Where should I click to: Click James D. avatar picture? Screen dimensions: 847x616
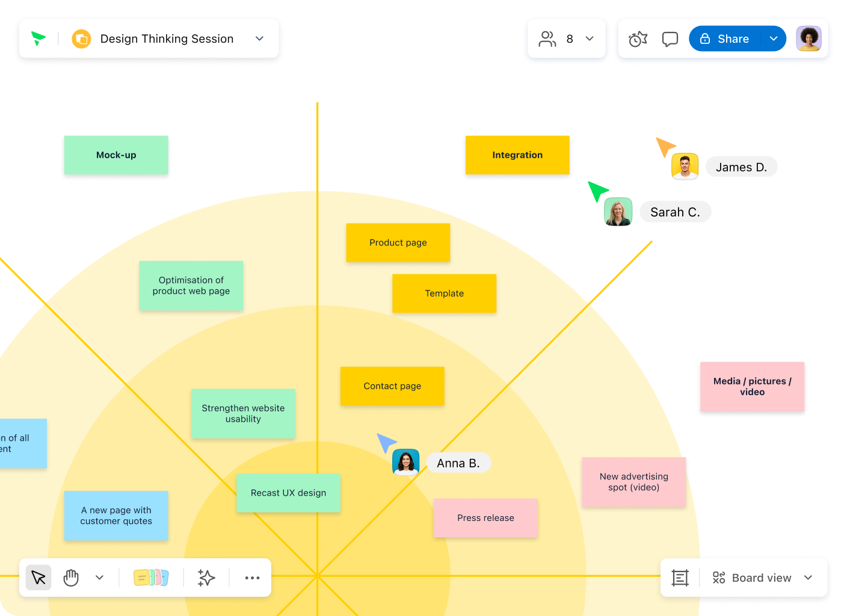[x=685, y=167]
